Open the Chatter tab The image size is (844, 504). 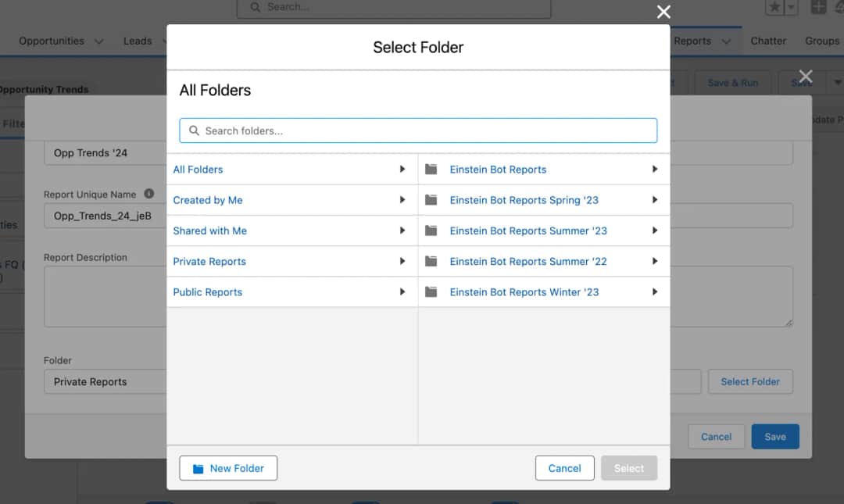click(768, 41)
